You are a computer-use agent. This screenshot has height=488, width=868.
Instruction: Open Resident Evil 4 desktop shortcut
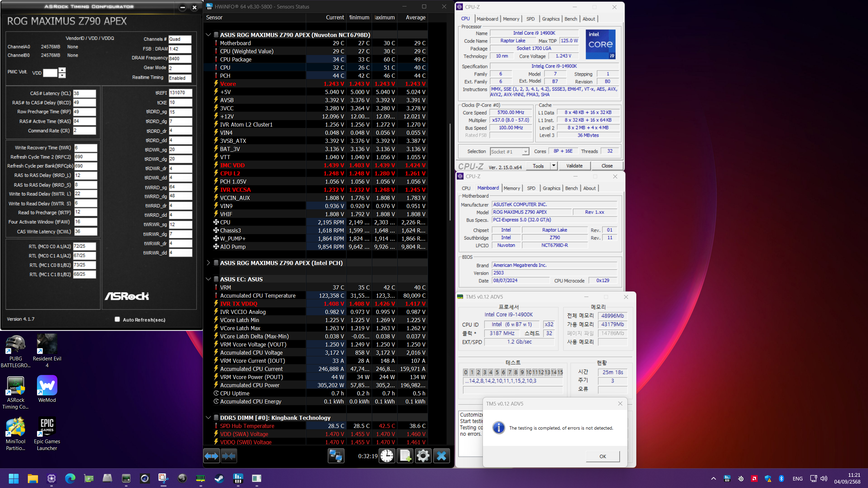click(47, 351)
